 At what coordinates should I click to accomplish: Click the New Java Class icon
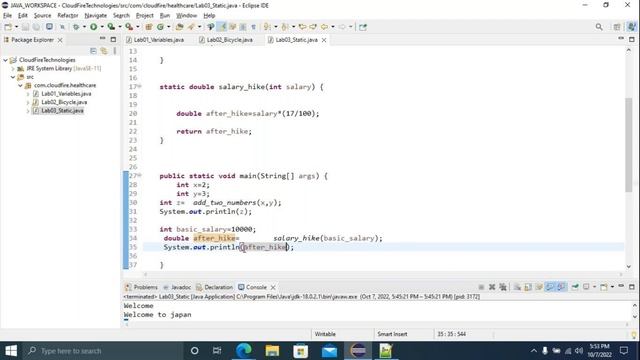point(160,27)
